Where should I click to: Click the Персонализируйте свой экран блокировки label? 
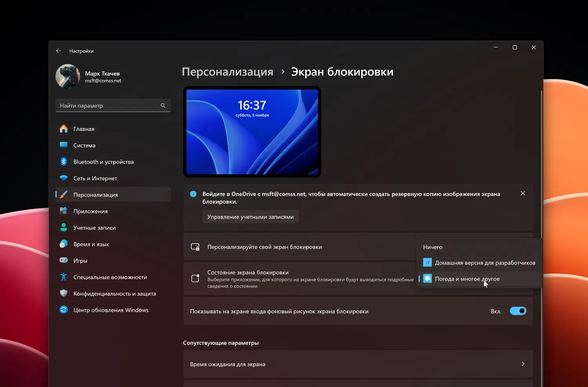(x=265, y=247)
